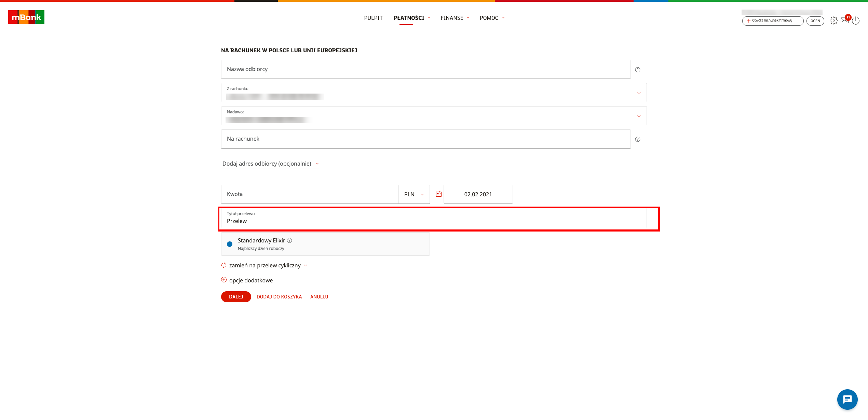Open messages envelope icon
Viewport: 868px width, 420px height.
point(844,20)
